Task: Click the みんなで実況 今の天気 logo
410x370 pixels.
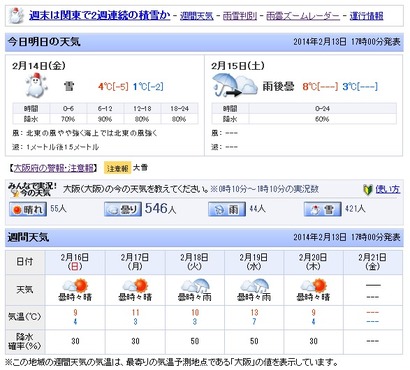Action: [32, 189]
